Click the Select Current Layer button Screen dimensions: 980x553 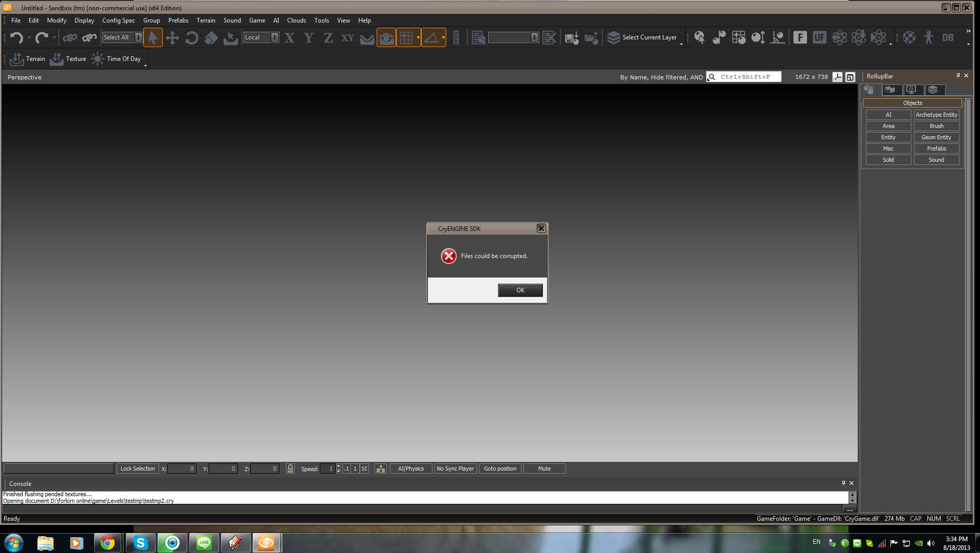tap(642, 37)
